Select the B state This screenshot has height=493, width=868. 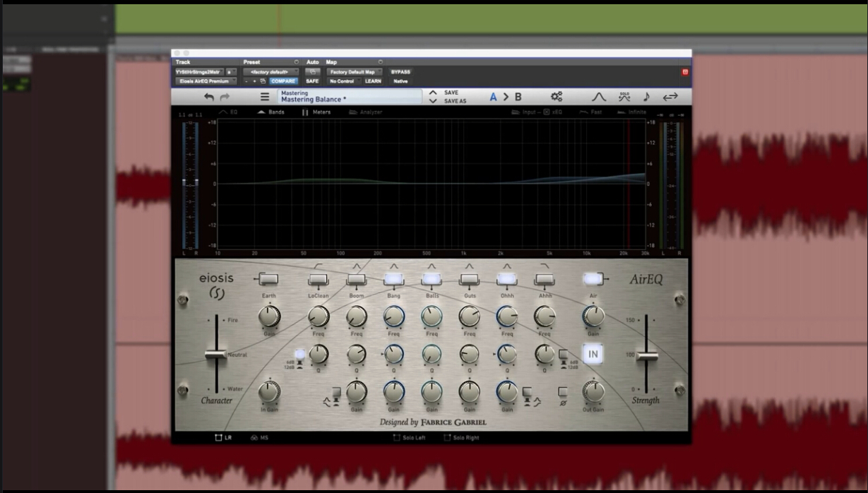[518, 97]
